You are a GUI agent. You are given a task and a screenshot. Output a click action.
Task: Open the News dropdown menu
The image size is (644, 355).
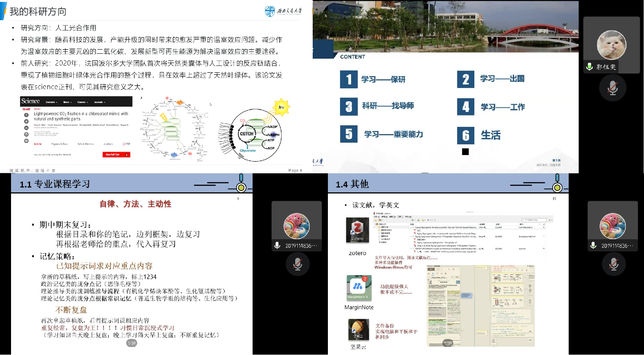pos(67,102)
